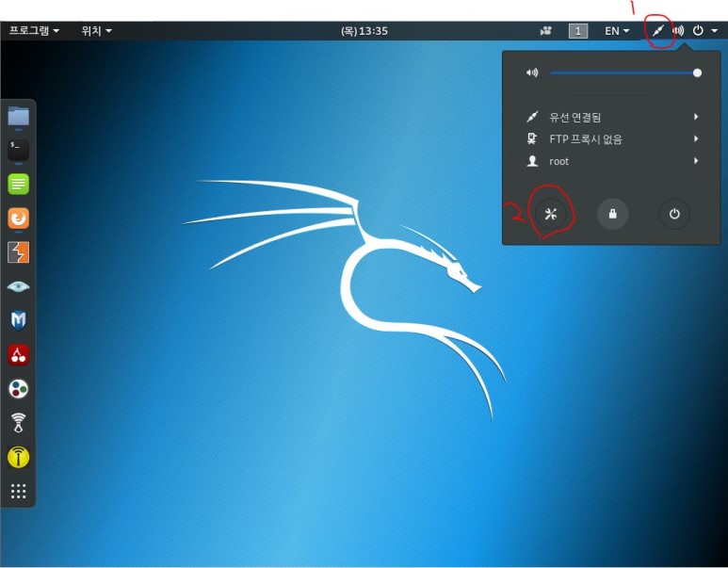Image resolution: width=728 pixels, height=568 pixels.
Task: Click the clock (목) 13:35
Action: [364, 31]
